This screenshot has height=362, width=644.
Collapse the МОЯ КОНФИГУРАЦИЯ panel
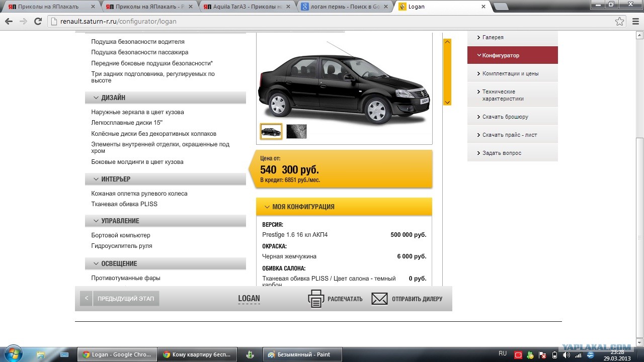click(x=344, y=207)
